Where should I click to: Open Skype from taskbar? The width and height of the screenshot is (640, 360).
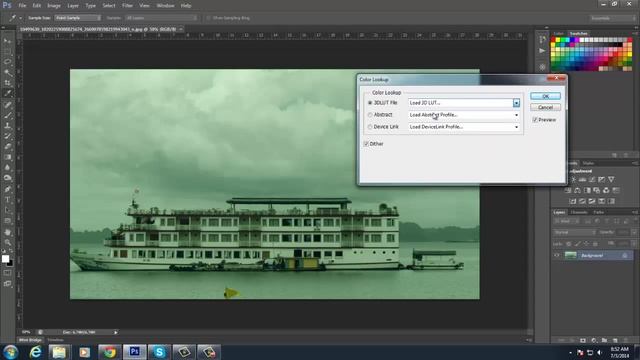(159, 352)
